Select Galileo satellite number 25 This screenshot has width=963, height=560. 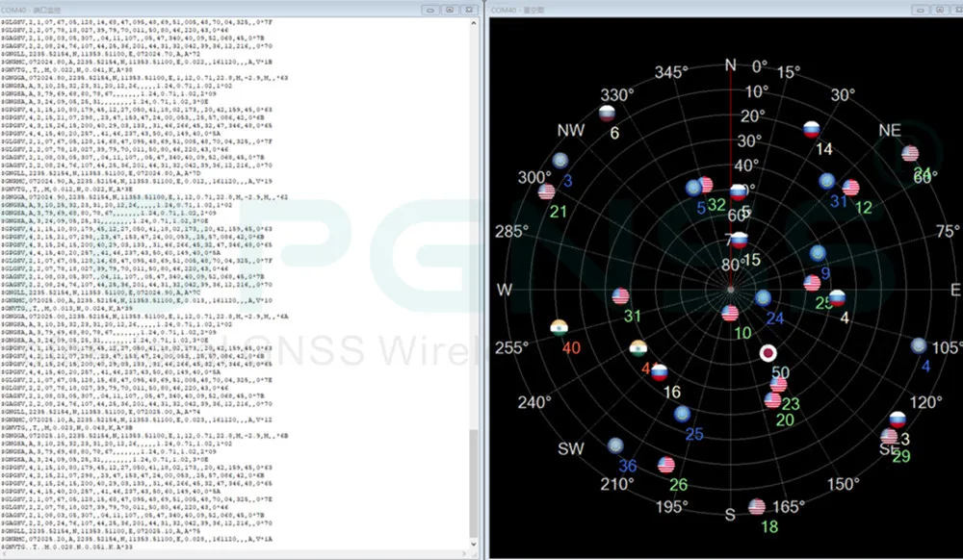[x=683, y=414]
